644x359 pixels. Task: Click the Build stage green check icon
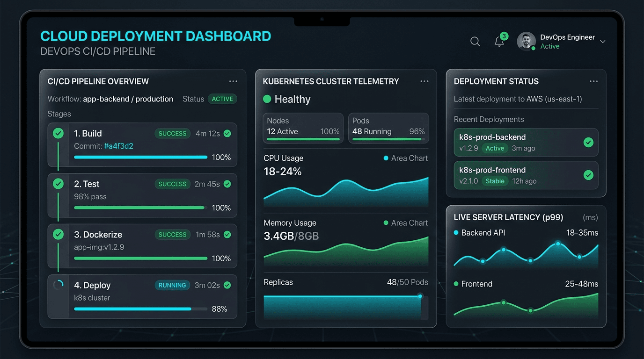(58, 134)
